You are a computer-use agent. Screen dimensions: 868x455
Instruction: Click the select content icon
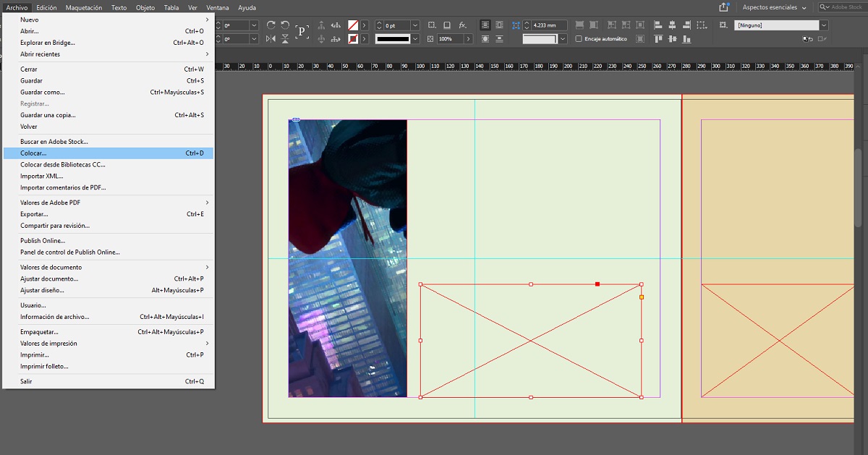[x=321, y=39]
